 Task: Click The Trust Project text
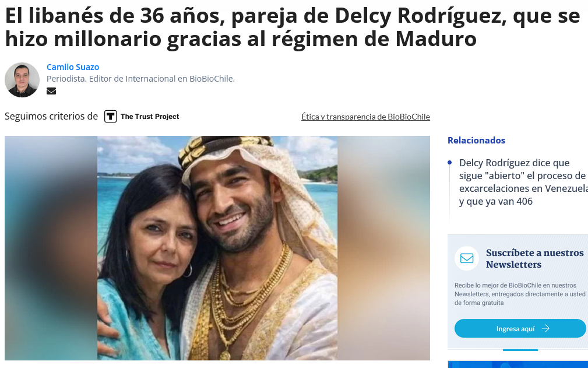(150, 117)
